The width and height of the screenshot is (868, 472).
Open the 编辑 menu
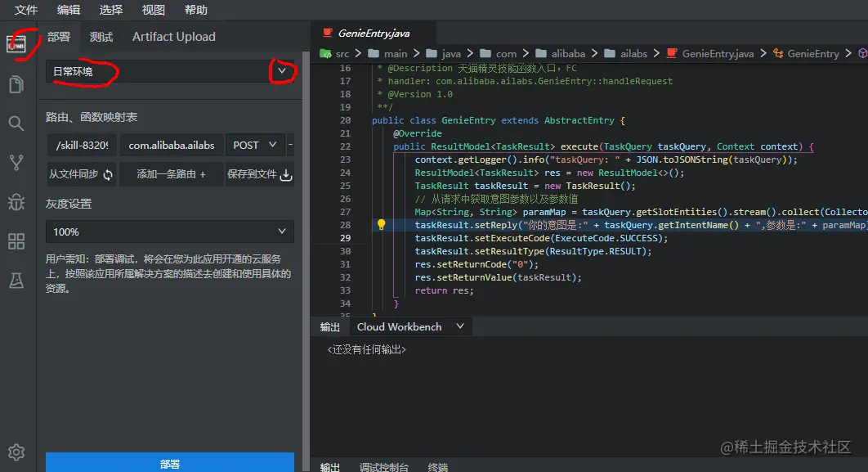coord(69,10)
